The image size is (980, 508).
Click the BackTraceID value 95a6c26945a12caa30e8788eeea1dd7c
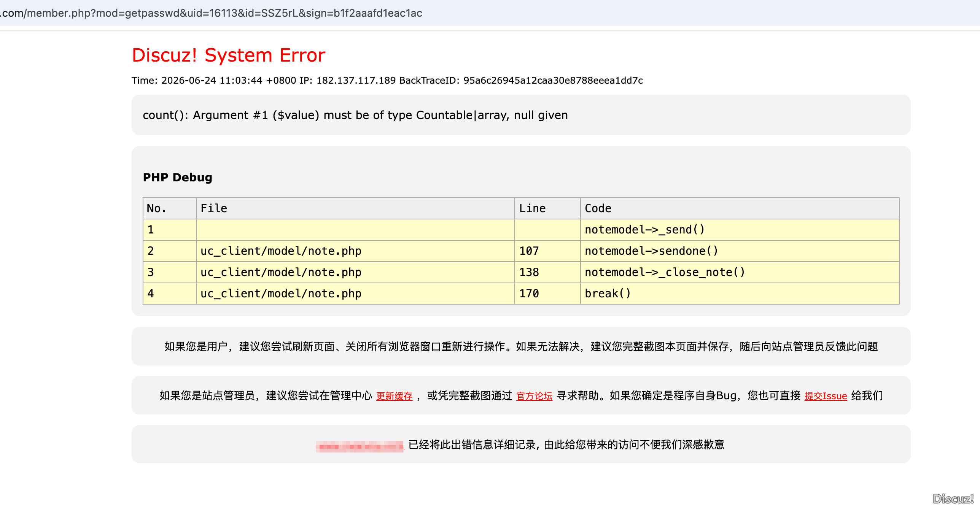coord(553,80)
